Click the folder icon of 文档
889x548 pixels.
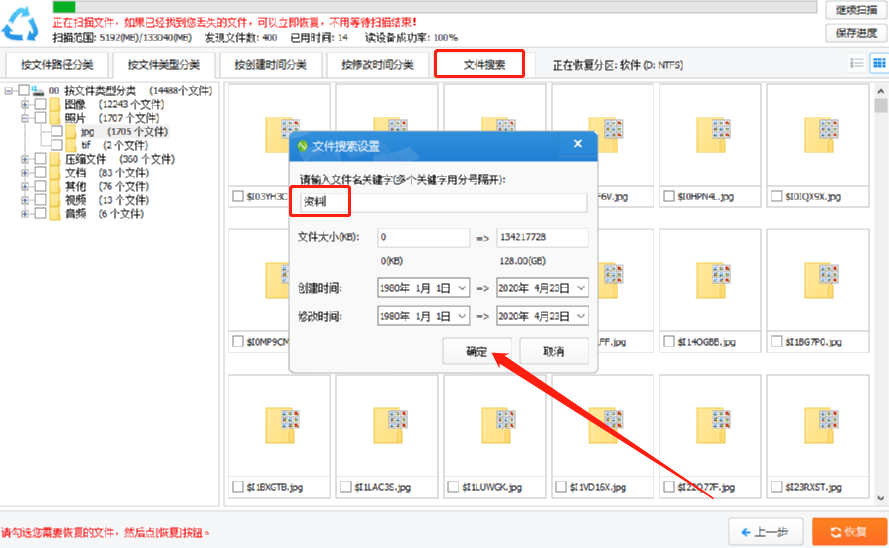[55, 173]
